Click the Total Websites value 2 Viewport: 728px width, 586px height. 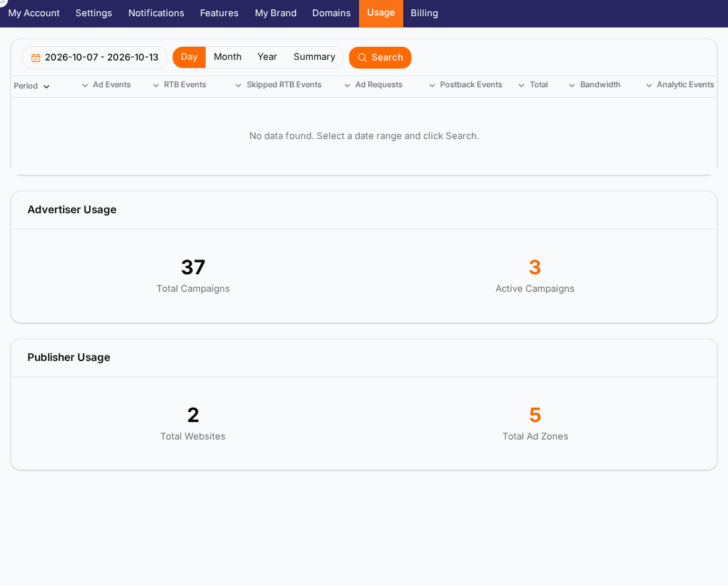193,415
